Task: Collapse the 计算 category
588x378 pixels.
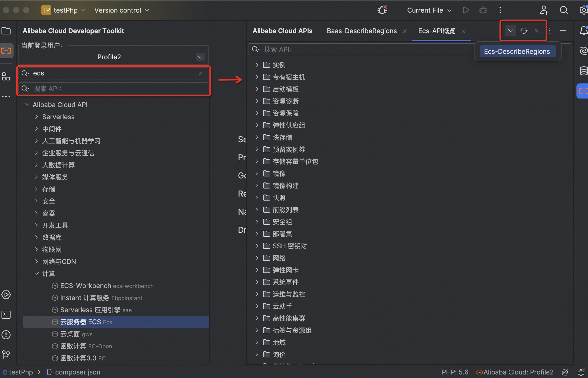Action: 37,273
